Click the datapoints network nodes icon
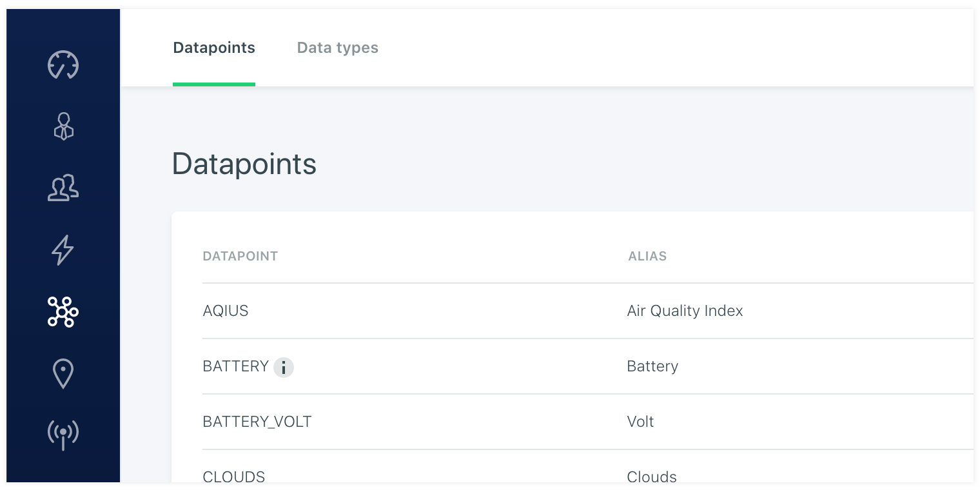Viewport: 980px width, 490px height. point(63,312)
